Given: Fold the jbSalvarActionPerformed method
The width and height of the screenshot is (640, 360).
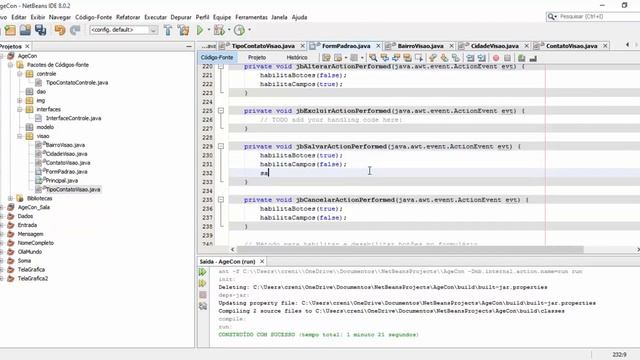Looking at the screenshot, I should [221, 146].
